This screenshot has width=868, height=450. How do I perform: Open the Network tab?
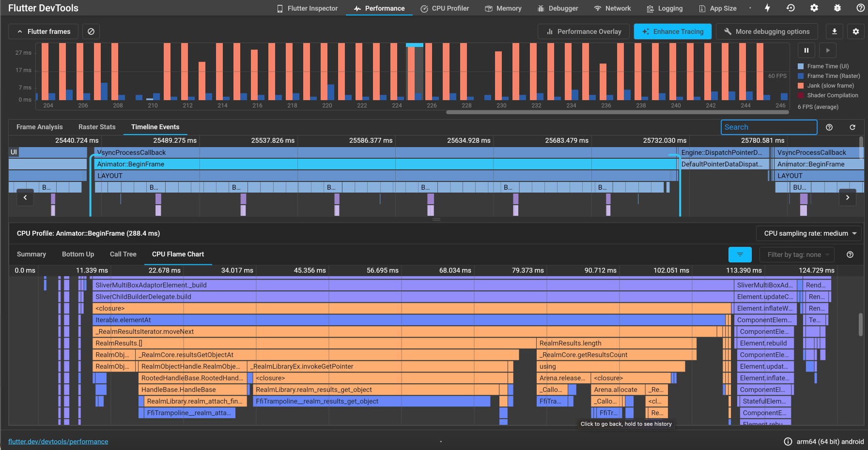click(612, 8)
